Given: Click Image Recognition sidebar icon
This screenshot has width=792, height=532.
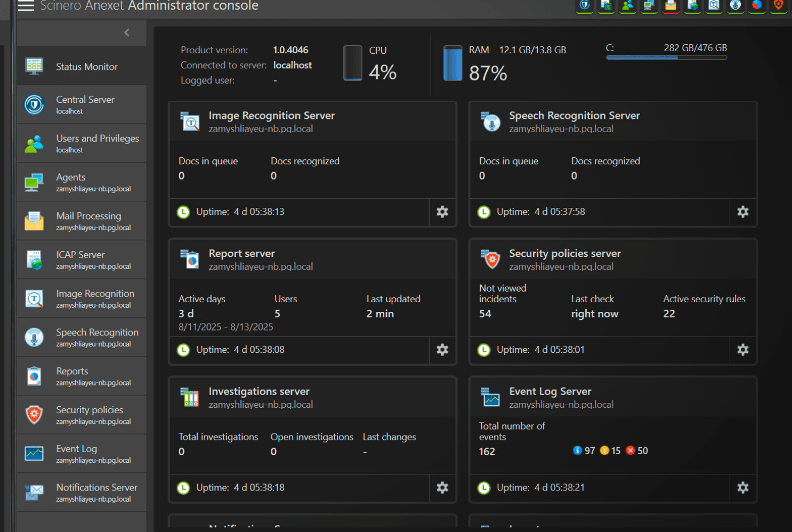Looking at the screenshot, I should coord(34,299).
